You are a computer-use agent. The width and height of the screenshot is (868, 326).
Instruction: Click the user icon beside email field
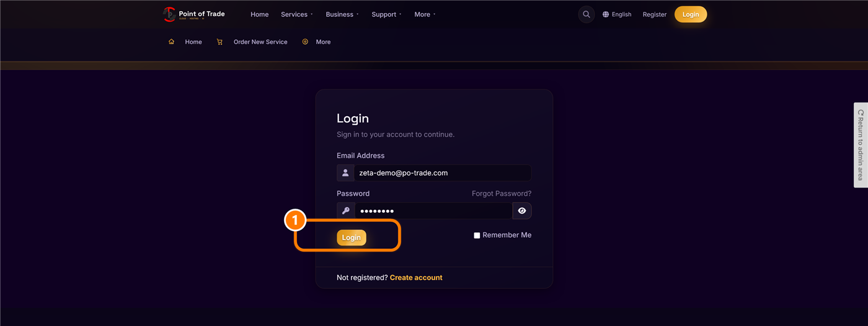pos(345,173)
